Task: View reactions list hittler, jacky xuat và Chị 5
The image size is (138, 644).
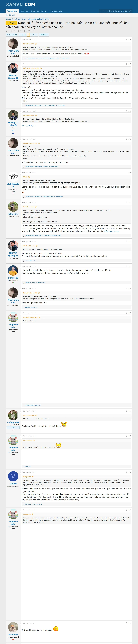Action: coord(36,283)
